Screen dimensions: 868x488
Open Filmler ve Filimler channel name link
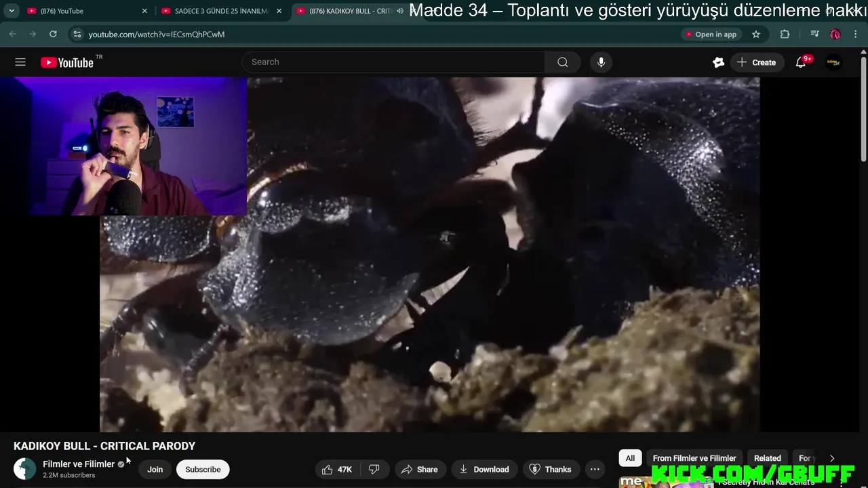79,464
